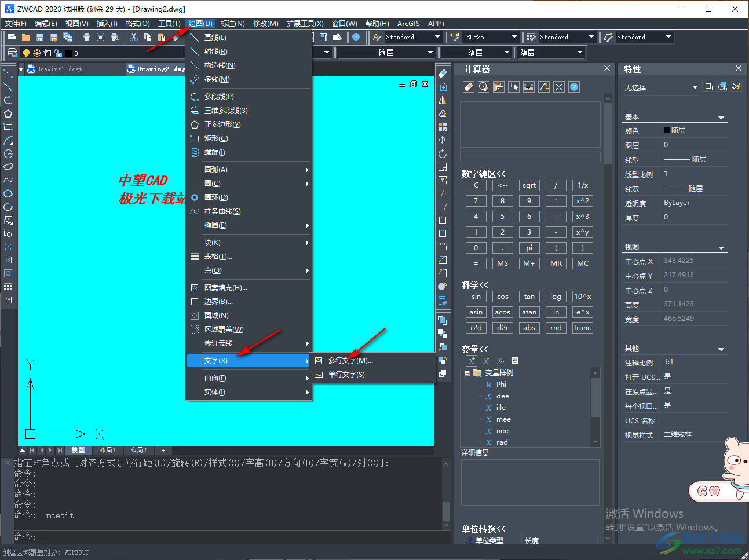Select the rad variable in tree
This screenshot has height=560, width=749.
tap(502, 442)
